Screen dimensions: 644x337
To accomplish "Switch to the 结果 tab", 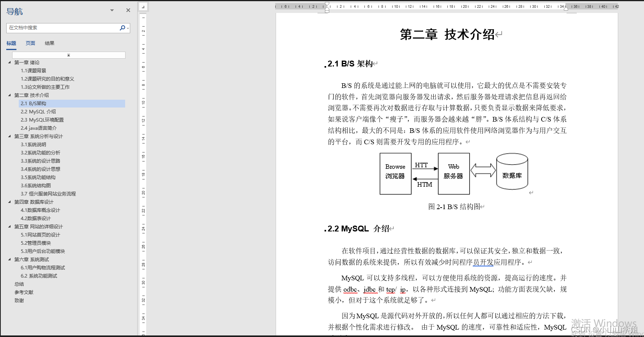I will [50, 43].
